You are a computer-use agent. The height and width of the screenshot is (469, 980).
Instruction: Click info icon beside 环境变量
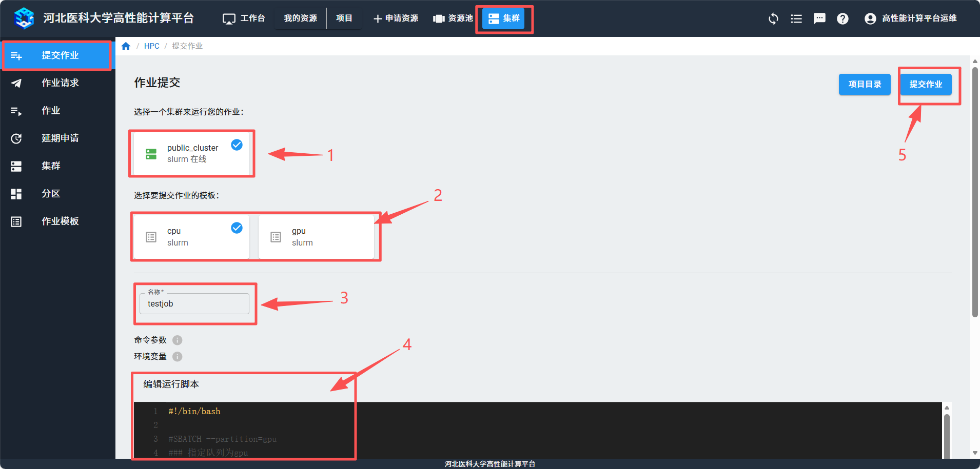[178, 357]
